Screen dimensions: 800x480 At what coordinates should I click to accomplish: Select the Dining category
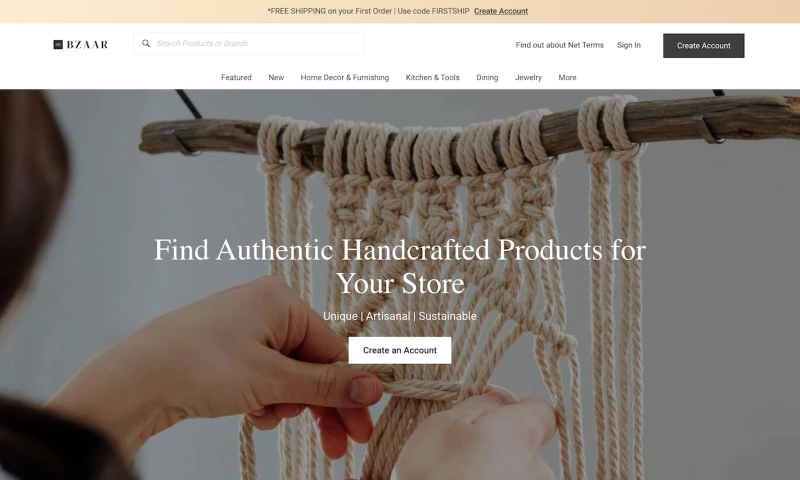tap(487, 78)
